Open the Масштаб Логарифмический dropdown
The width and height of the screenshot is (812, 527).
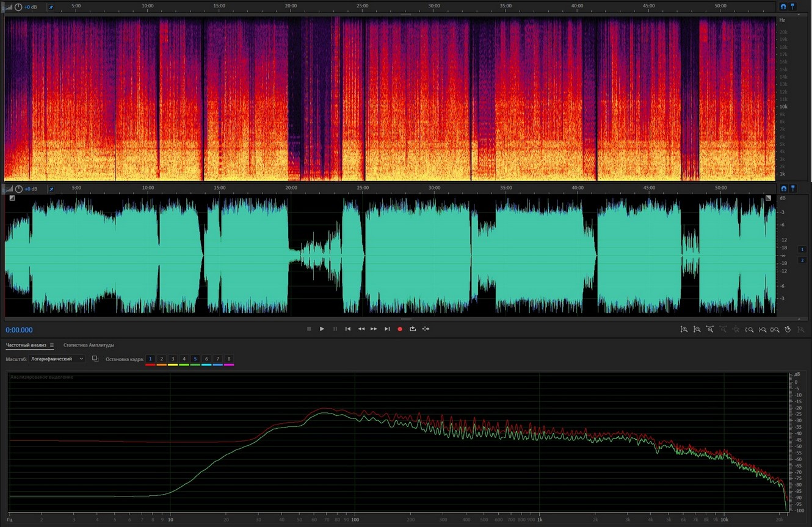pos(57,359)
